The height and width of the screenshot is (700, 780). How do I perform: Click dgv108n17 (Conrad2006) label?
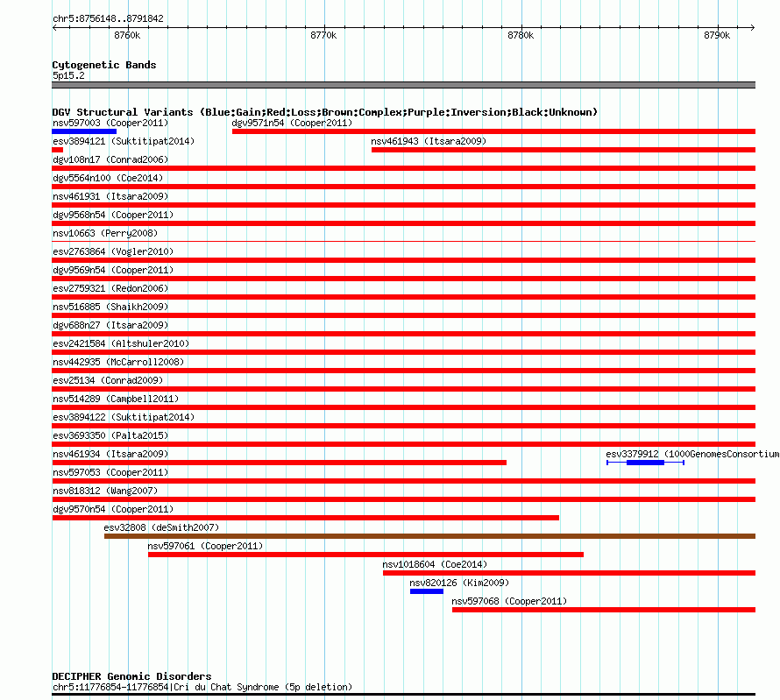pyautogui.click(x=110, y=159)
